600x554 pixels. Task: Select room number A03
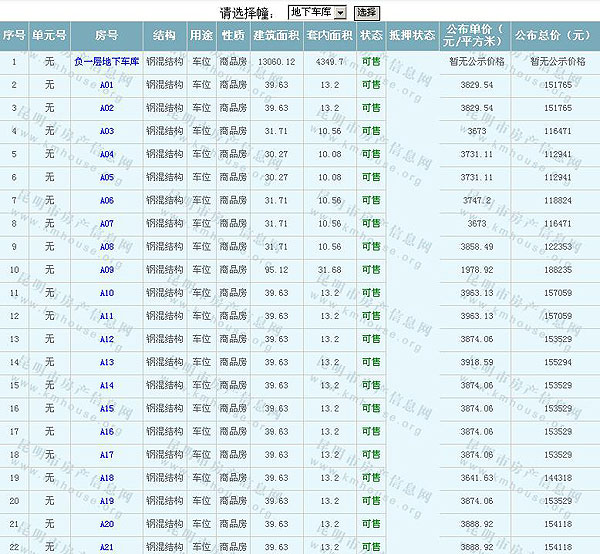107,131
